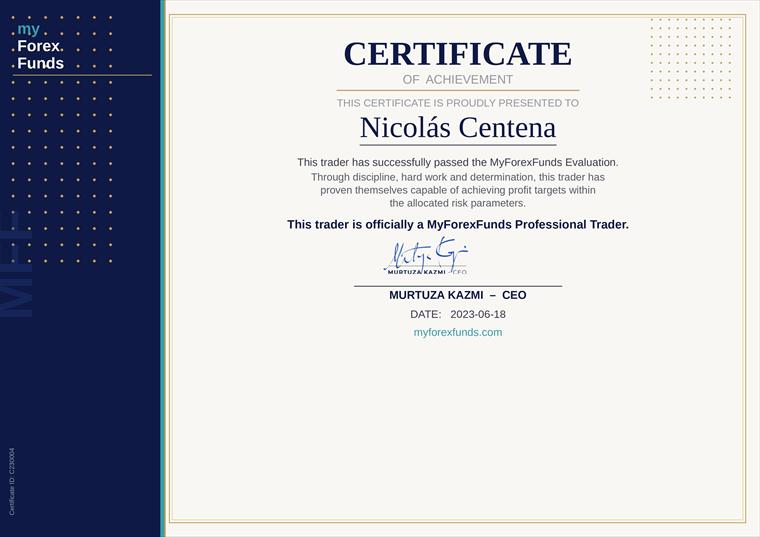Click 'MURTUZA KAZMI – CEO' text

[458, 295]
